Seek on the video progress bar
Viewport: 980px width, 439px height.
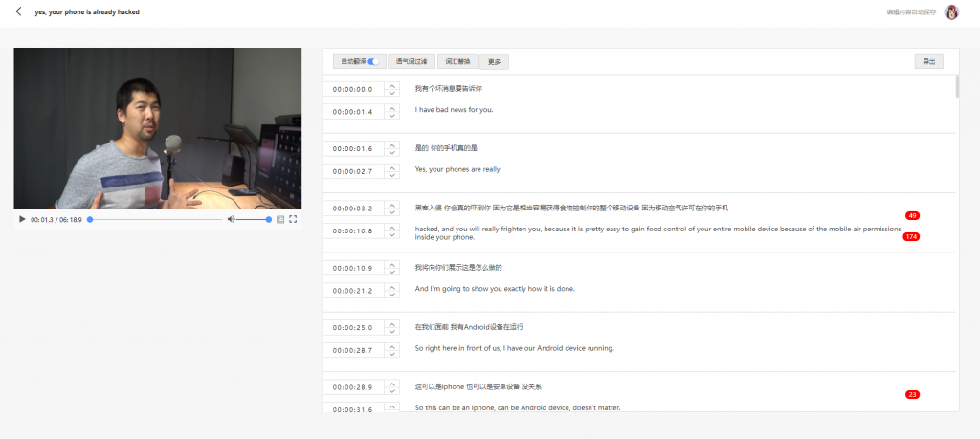[154, 219]
